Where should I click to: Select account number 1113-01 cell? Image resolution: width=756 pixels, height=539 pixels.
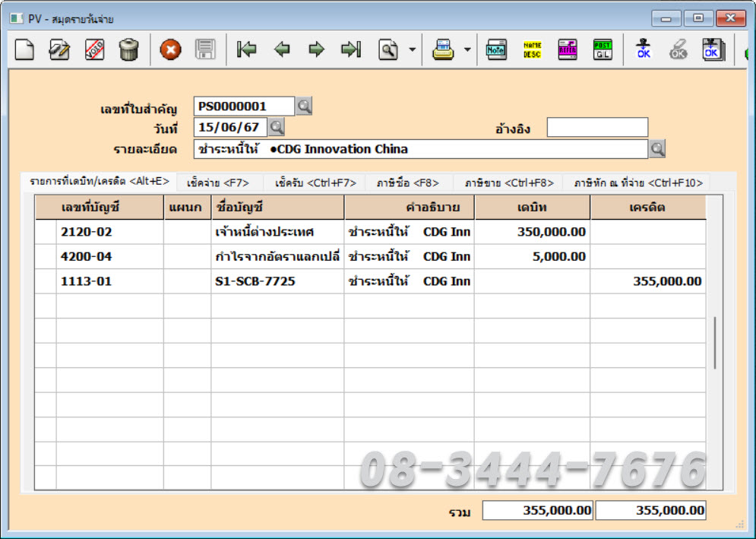pos(110,281)
